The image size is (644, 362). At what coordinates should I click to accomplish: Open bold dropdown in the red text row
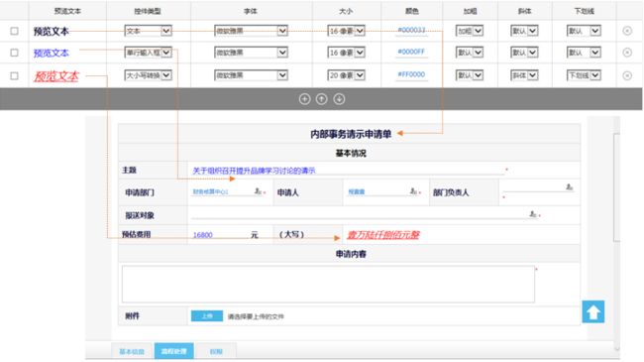470,75
